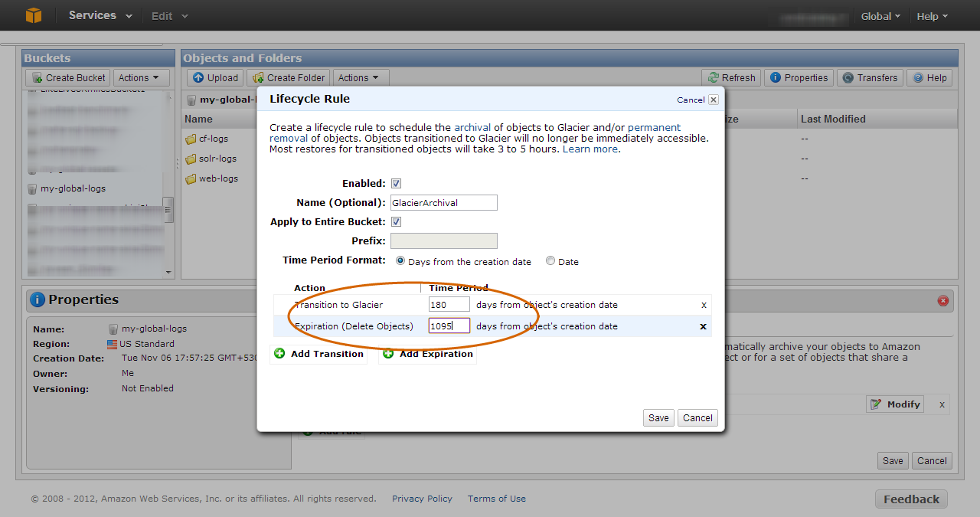Click the Feedback button

[911, 499]
